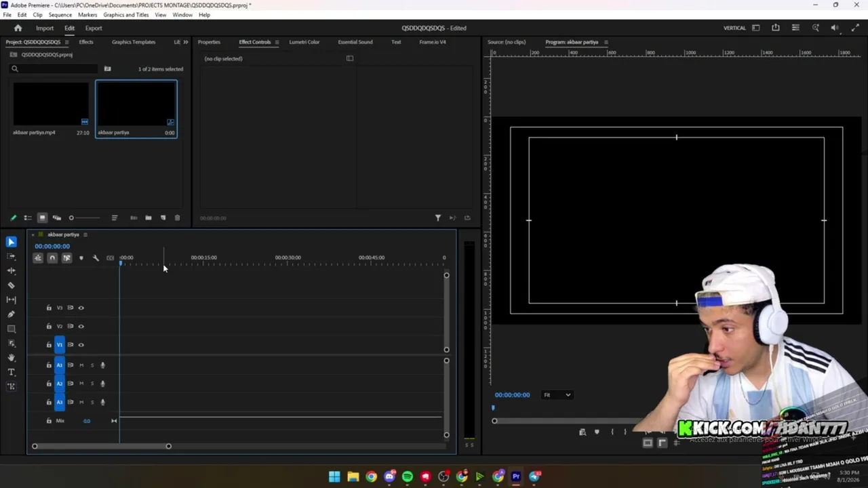The image size is (868, 488).
Task: Open the Graphics and Titles menu
Action: (x=126, y=14)
